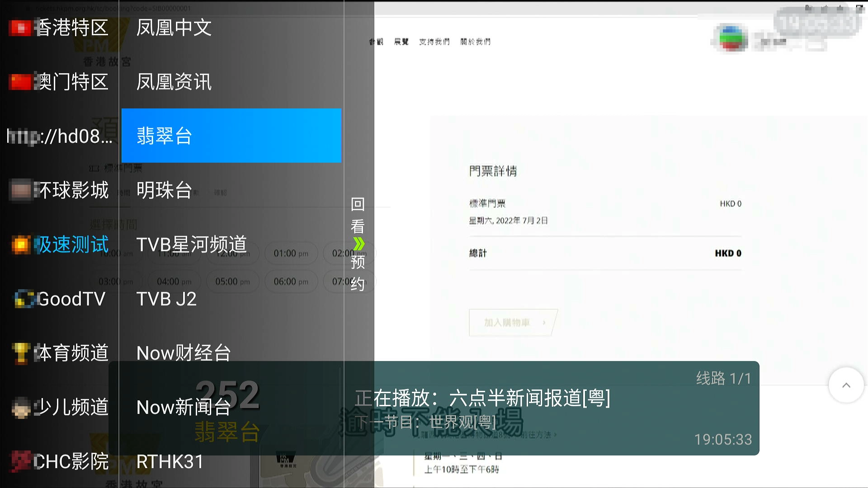Click the kid face icon for 少儿频道
Viewport: 868px width, 488px height.
(x=21, y=408)
